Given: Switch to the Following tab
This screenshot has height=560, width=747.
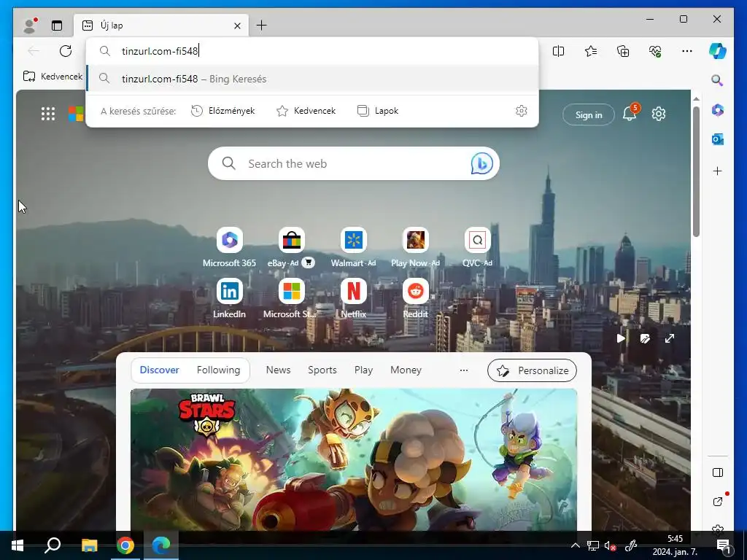Looking at the screenshot, I should point(218,370).
